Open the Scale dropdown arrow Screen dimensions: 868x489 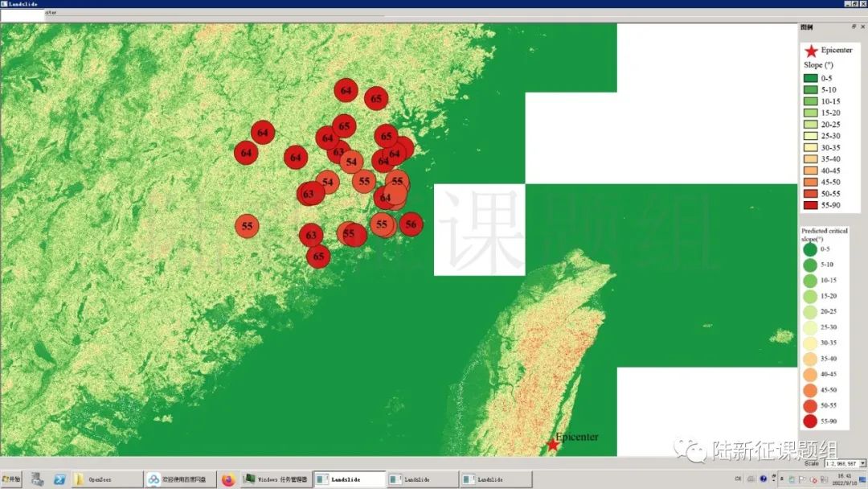pos(862,463)
